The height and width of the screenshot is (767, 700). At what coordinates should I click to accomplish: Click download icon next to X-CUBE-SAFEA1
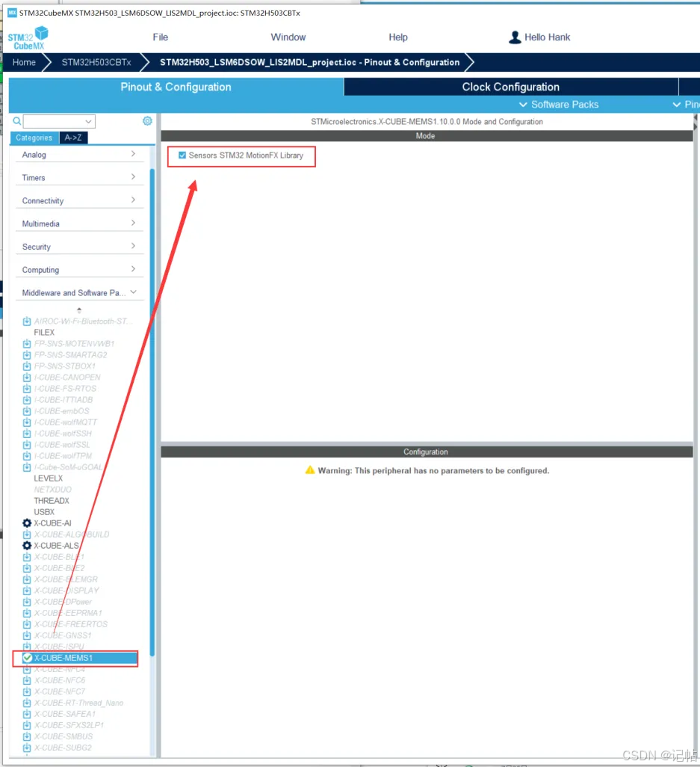coord(27,715)
